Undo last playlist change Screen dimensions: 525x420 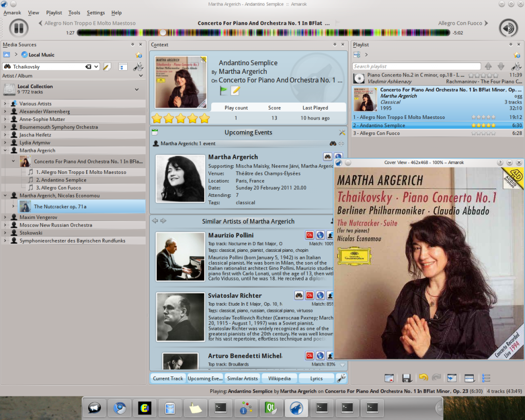423,378
